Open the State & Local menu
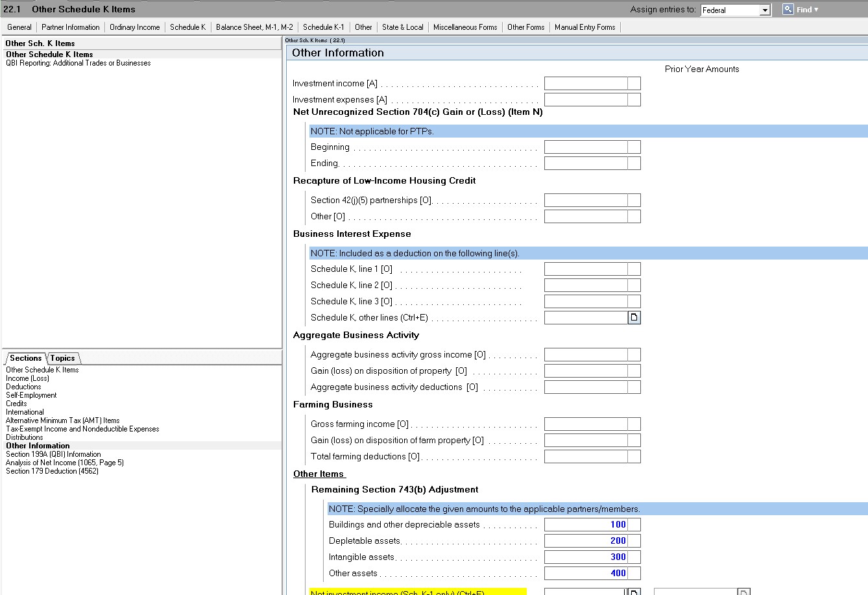 402,27
